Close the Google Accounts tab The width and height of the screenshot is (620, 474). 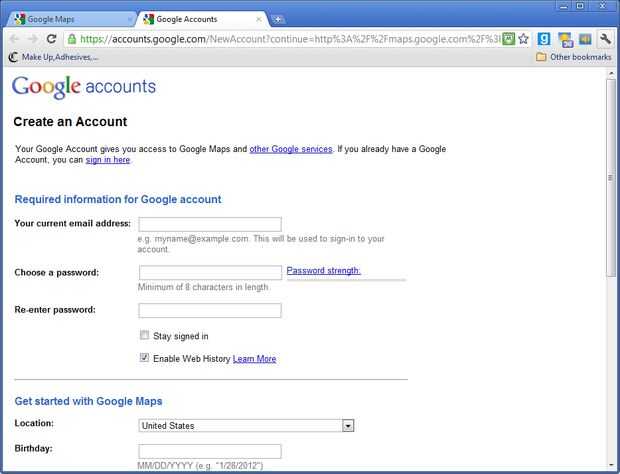pos(259,19)
